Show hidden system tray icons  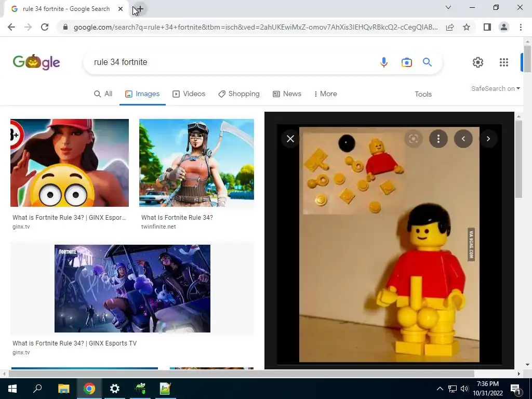(x=440, y=389)
